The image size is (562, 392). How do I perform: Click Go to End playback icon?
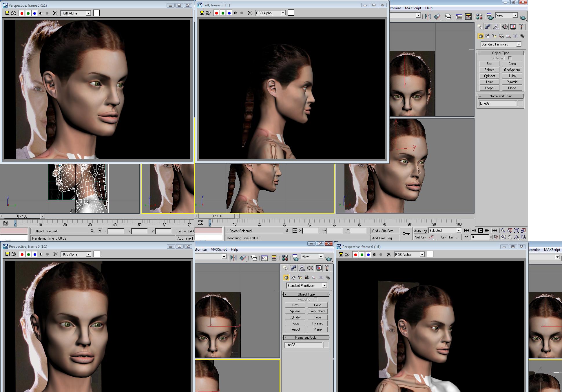click(x=495, y=231)
